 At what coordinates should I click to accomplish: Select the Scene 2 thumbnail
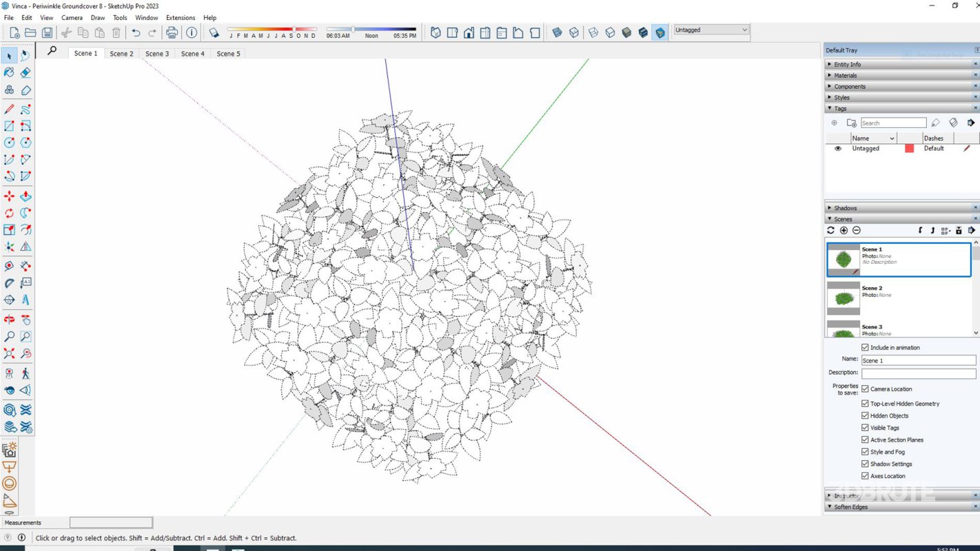point(844,298)
